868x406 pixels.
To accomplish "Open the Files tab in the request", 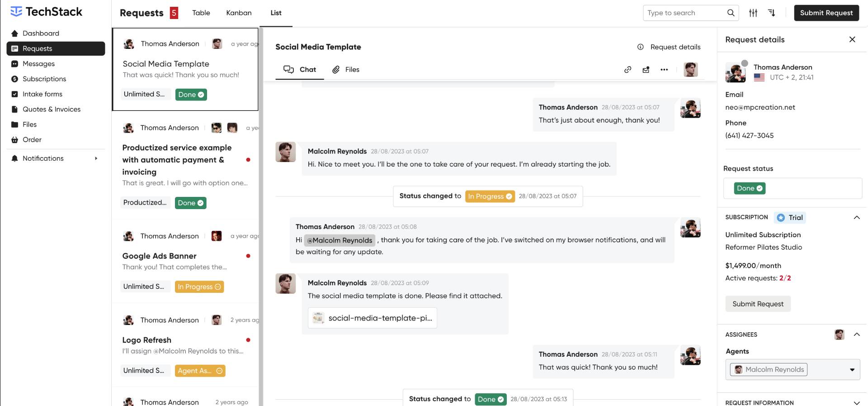I will (346, 69).
